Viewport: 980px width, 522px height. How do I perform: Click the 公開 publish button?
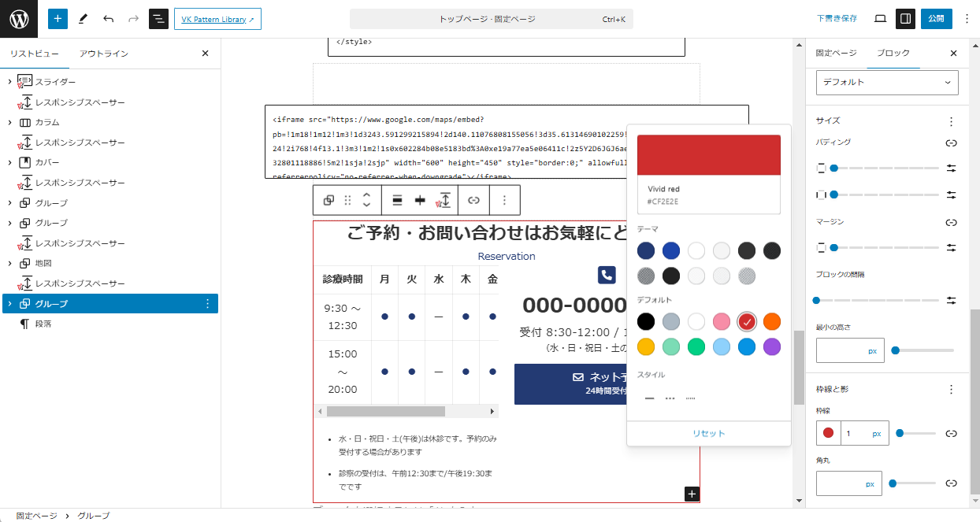point(936,19)
